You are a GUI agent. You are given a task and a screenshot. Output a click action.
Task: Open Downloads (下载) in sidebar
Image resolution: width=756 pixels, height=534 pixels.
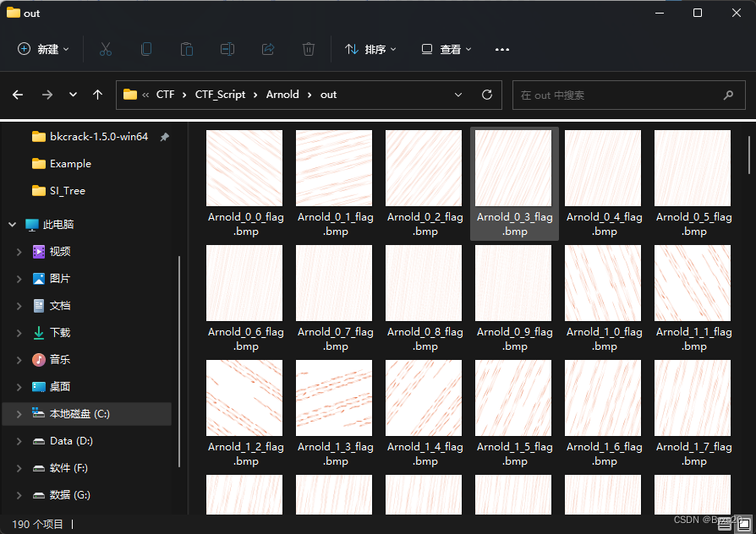(51, 333)
